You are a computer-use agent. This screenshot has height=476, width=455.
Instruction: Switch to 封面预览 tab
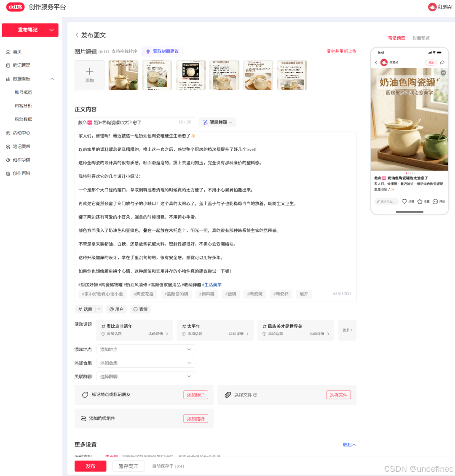point(421,38)
